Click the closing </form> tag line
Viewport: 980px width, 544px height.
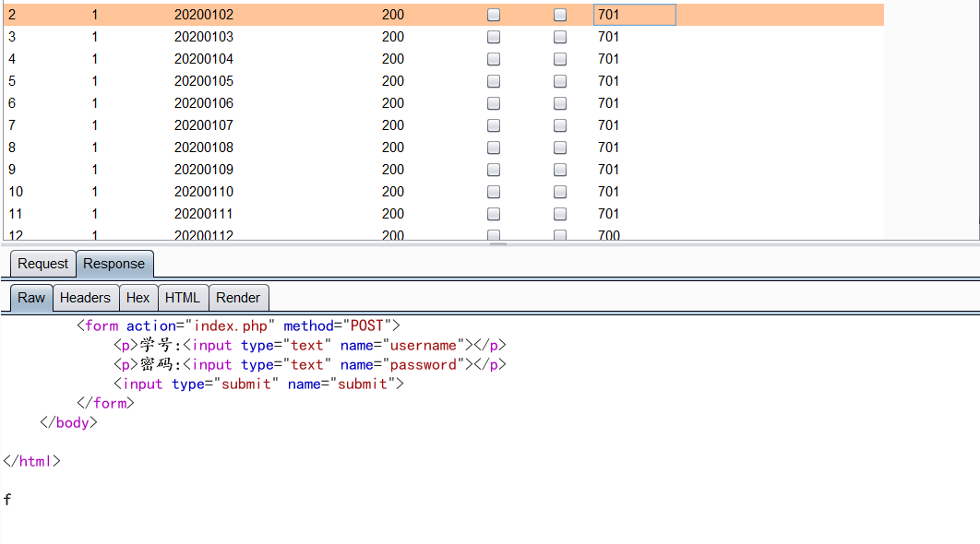point(105,404)
